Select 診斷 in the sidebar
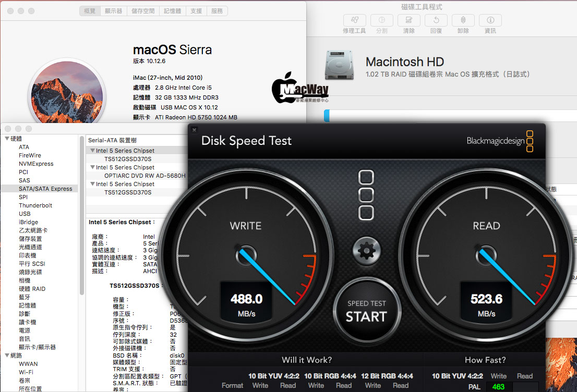Image resolution: width=577 pixels, height=392 pixels. click(25, 314)
